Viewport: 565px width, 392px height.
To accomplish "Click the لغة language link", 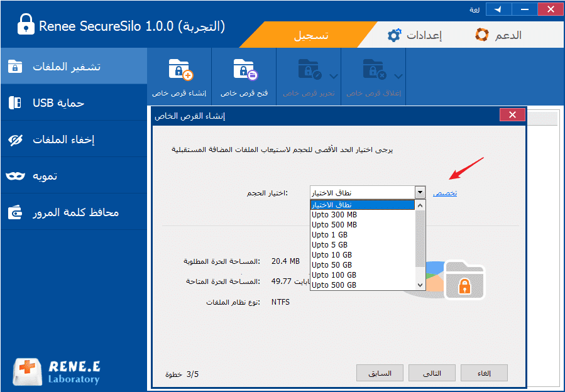I will tap(474, 9).
